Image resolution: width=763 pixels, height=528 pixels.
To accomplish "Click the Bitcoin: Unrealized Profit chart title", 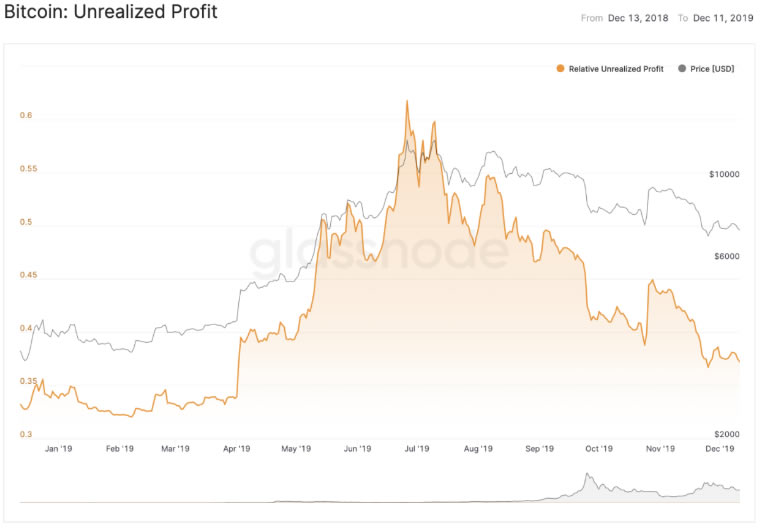I will click(111, 14).
